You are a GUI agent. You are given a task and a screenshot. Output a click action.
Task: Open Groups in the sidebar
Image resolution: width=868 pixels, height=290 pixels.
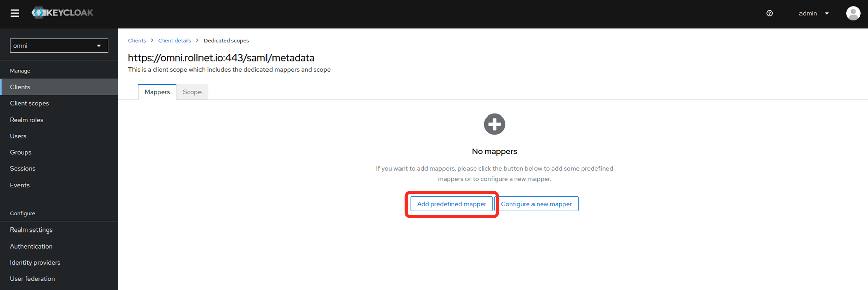click(x=59, y=152)
